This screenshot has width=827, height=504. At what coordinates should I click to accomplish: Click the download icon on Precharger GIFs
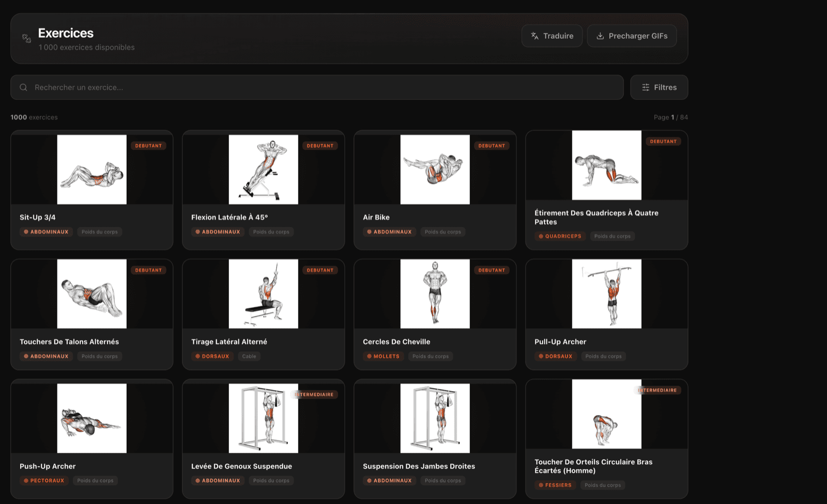[x=600, y=36]
